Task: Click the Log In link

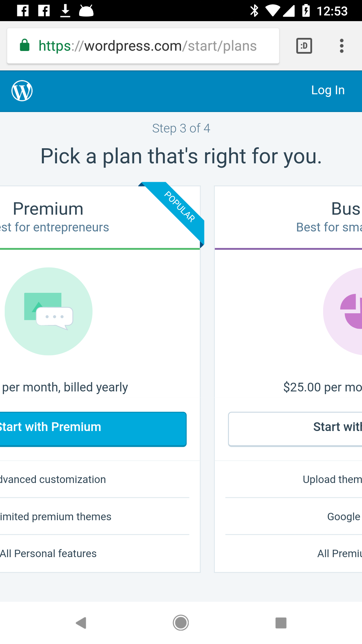Action: coord(328,90)
